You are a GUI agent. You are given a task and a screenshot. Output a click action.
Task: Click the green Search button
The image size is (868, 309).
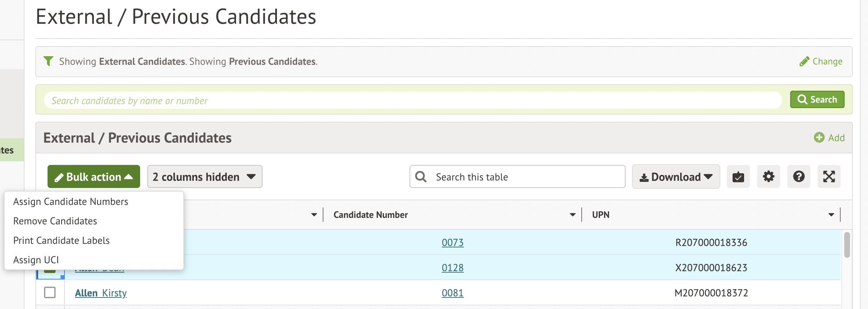pyautogui.click(x=817, y=99)
